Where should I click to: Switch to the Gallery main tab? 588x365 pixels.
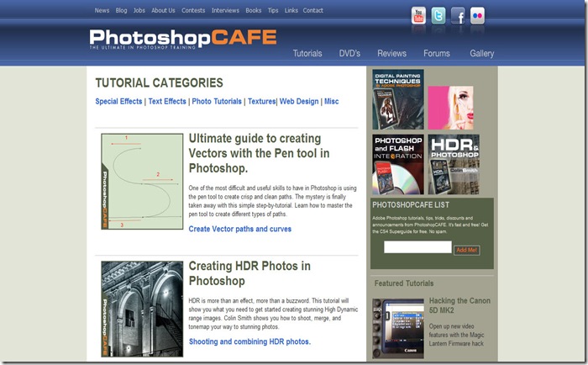[482, 53]
